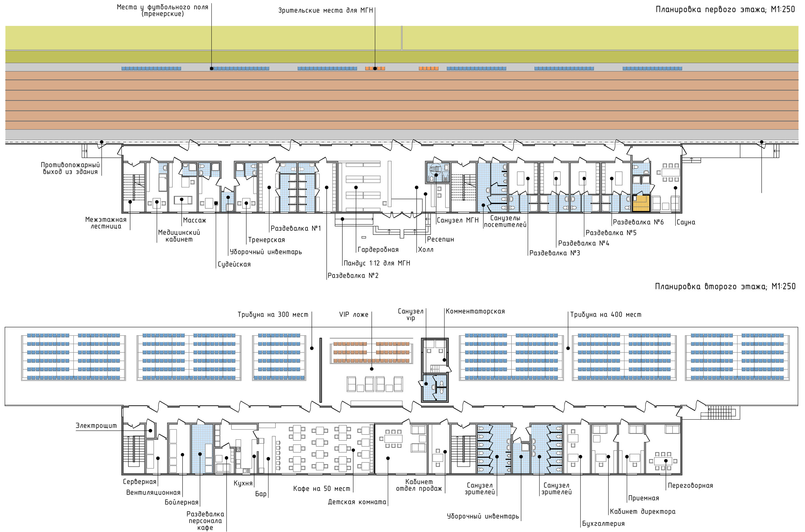Select the 'Зрительские места для МГН' label
This screenshot has height=532, width=805.
326,10
